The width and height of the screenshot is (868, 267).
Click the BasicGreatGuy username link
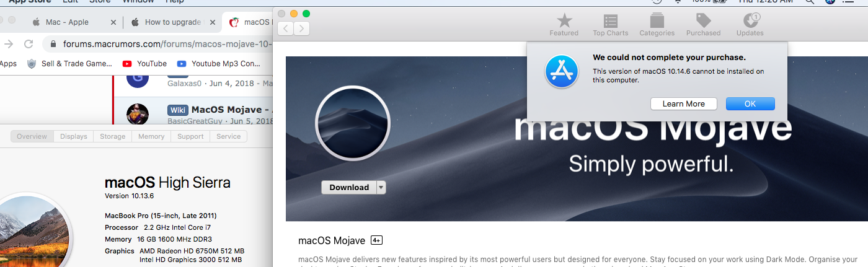coord(194,121)
